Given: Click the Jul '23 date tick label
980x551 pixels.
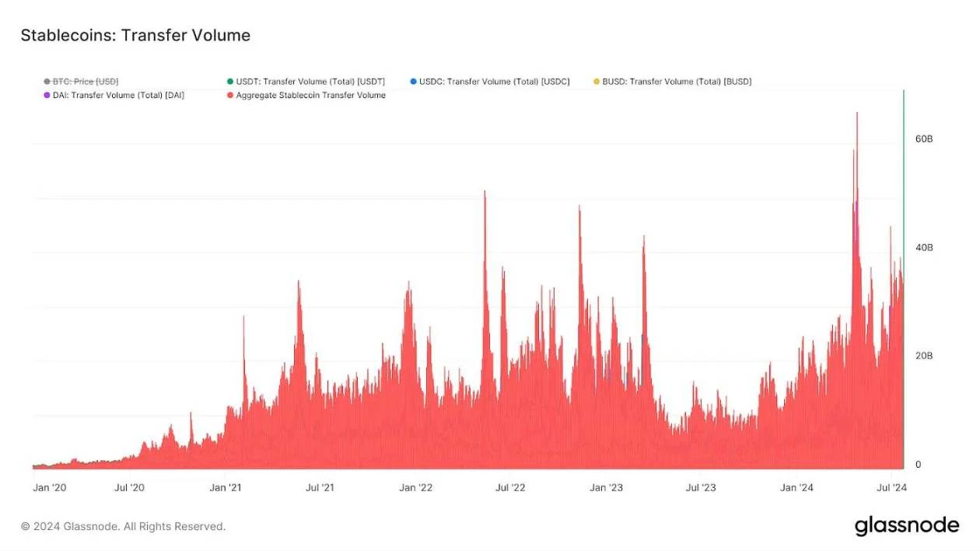Looking at the screenshot, I should (701, 488).
